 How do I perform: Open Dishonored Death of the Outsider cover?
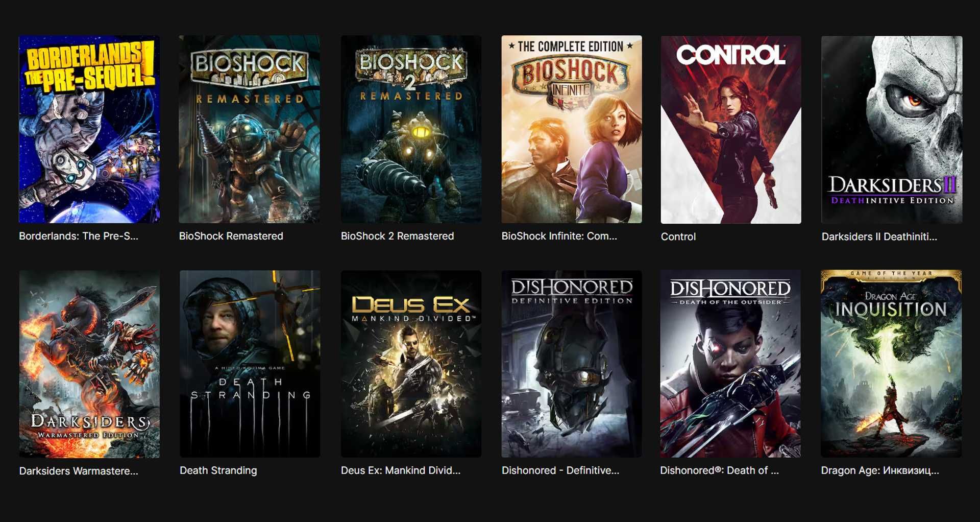point(730,364)
